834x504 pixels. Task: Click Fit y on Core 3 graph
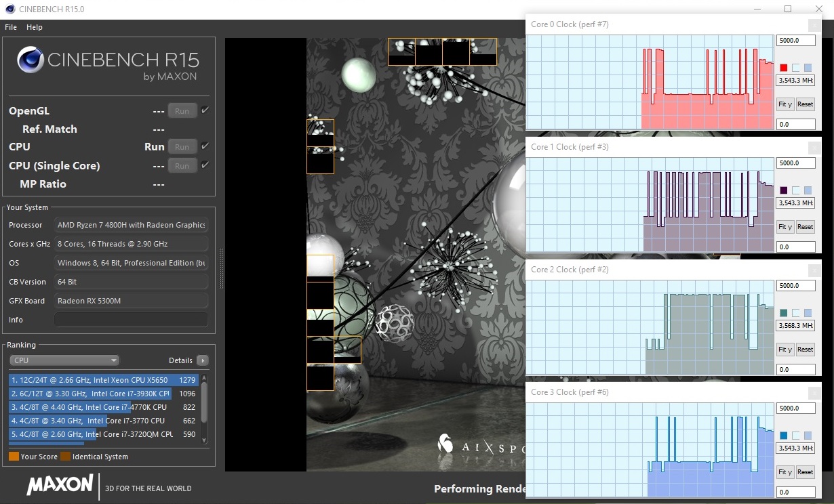click(785, 472)
